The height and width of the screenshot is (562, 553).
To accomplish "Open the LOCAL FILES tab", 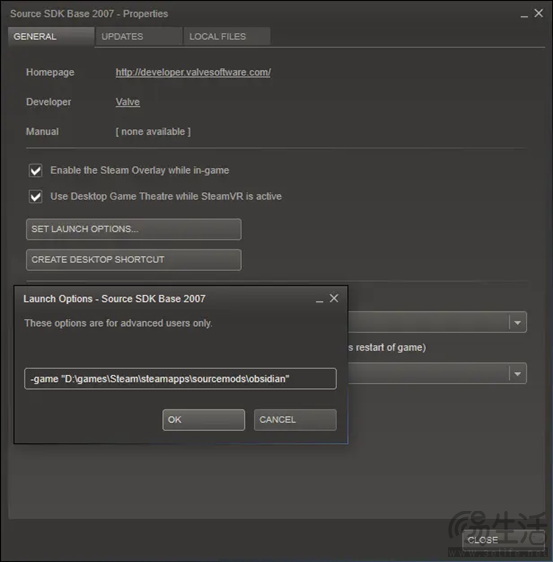I will click(x=227, y=37).
